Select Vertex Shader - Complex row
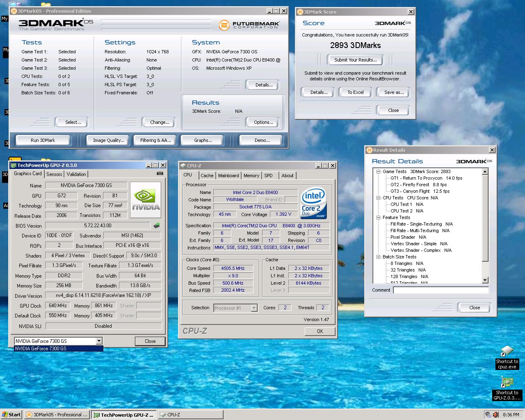This screenshot has height=420, width=525. pyautogui.click(x=421, y=250)
